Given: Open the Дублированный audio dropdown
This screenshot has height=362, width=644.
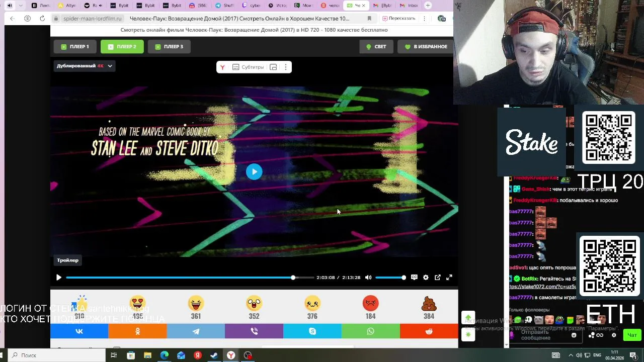Looking at the screenshot, I should [x=85, y=66].
